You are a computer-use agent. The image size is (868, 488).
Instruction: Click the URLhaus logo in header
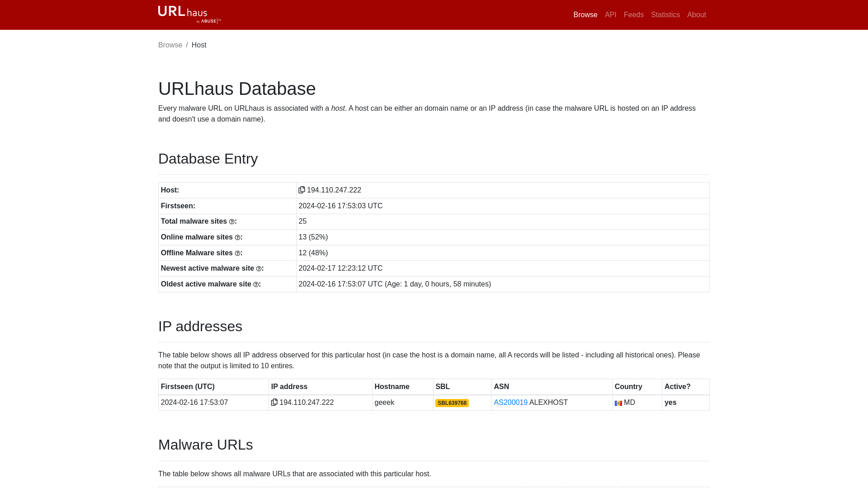pos(189,14)
